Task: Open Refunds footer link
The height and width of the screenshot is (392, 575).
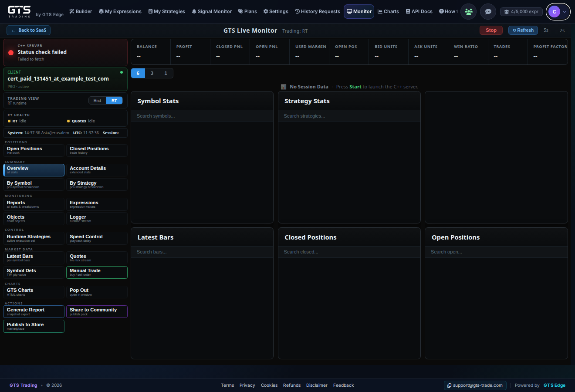Action: (x=292, y=385)
